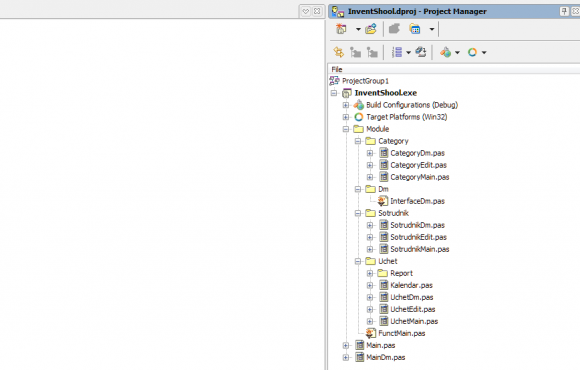580x370 pixels.
Task: Click the Sync tree toolbar icon
Action: (338, 52)
